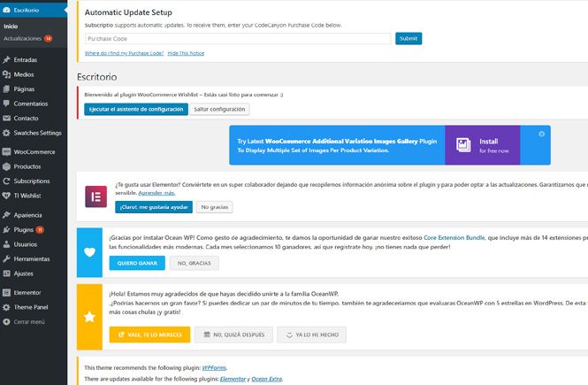Open the WooCommerce menu

(34, 151)
